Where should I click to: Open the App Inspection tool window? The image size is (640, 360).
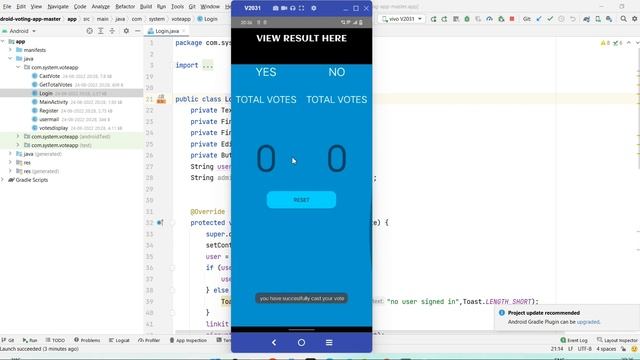tap(188, 340)
